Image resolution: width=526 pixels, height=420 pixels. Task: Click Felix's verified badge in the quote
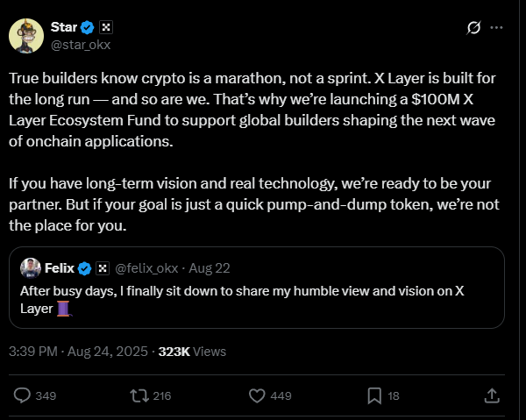[86, 267]
